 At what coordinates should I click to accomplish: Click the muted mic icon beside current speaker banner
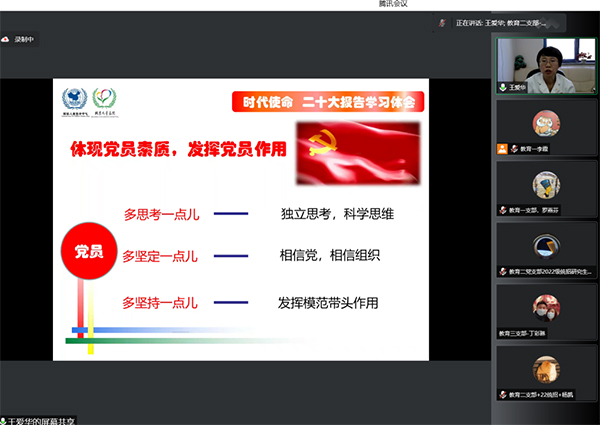(x=442, y=22)
